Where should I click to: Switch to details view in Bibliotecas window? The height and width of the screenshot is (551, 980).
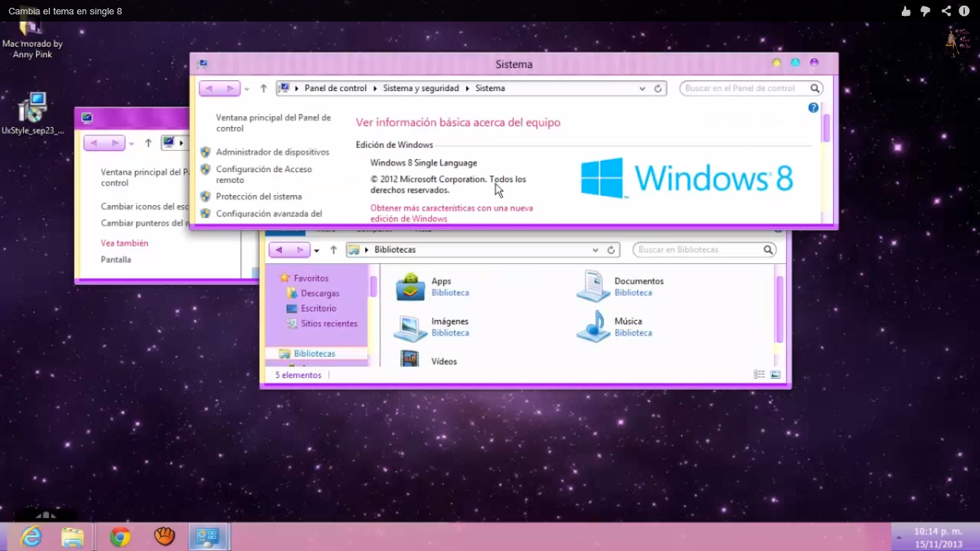758,374
